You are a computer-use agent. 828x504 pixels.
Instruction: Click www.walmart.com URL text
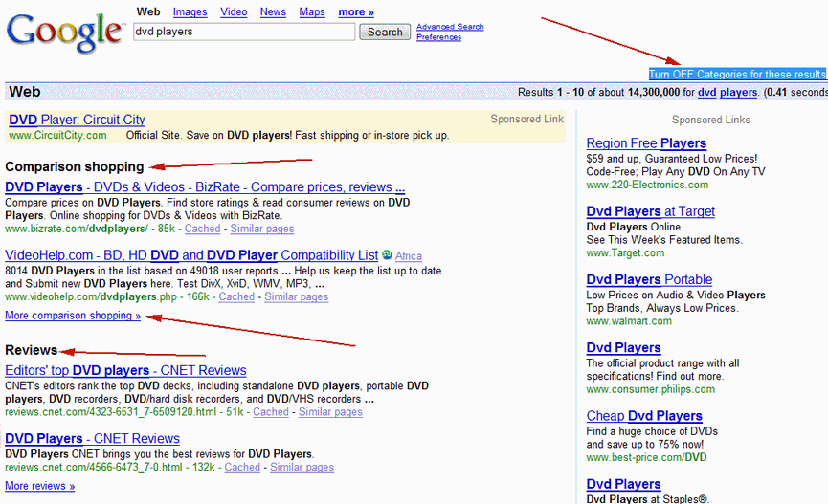click(629, 321)
